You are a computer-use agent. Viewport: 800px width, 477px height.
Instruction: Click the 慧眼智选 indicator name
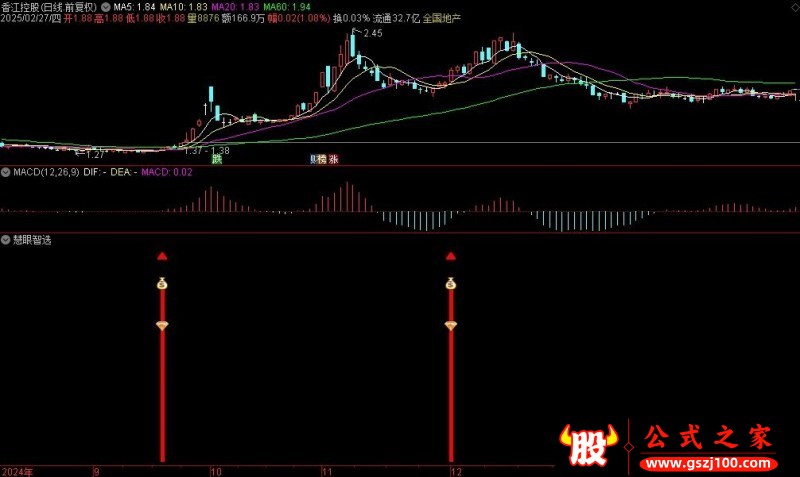tap(32, 240)
